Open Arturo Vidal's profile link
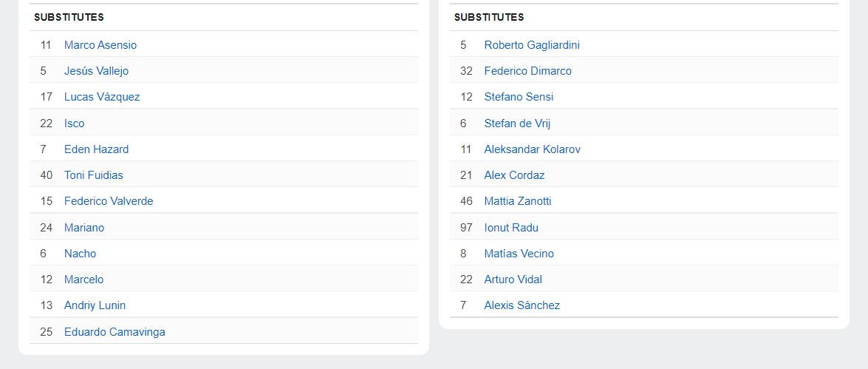Screen dimensions: 868x369 pyautogui.click(x=513, y=280)
